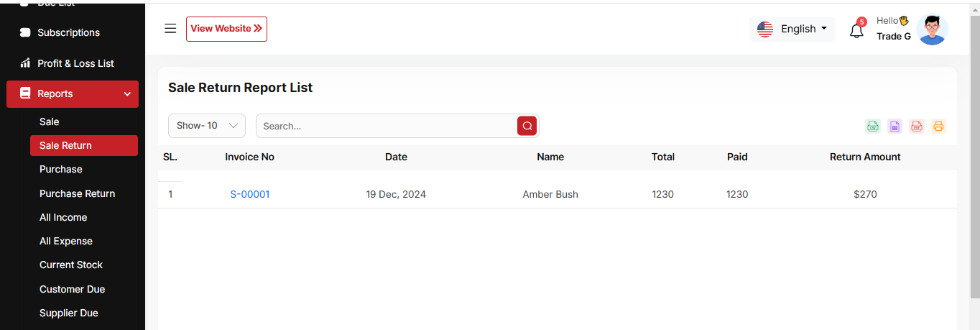This screenshot has height=330, width=980.
Task: Toggle the sidebar with hamburger icon
Action: [x=170, y=29]
